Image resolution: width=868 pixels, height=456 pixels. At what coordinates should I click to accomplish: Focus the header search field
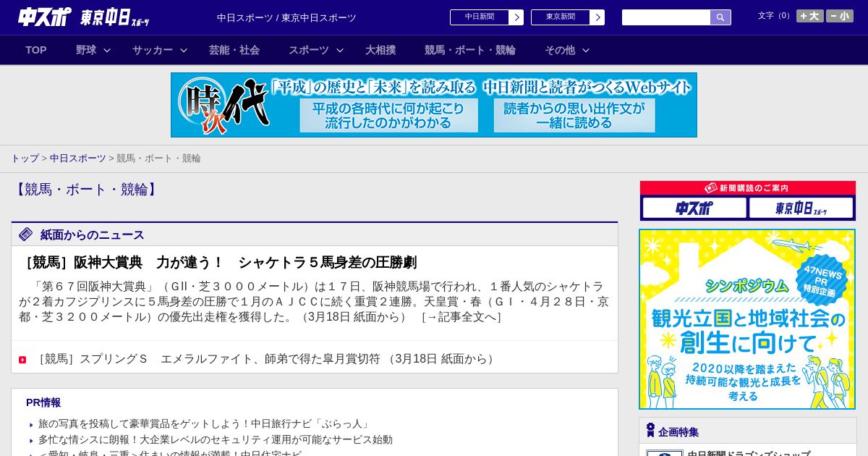point(666,17)
